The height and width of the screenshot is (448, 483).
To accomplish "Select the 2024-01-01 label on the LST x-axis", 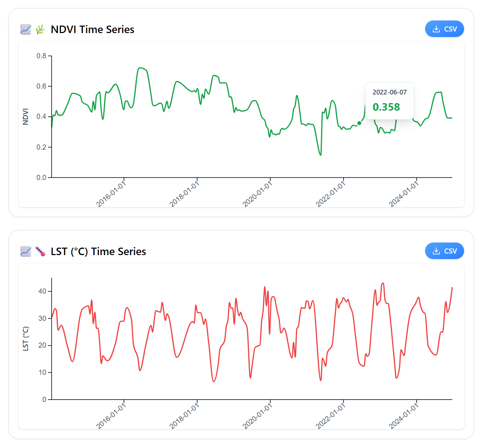I will 404,415.
